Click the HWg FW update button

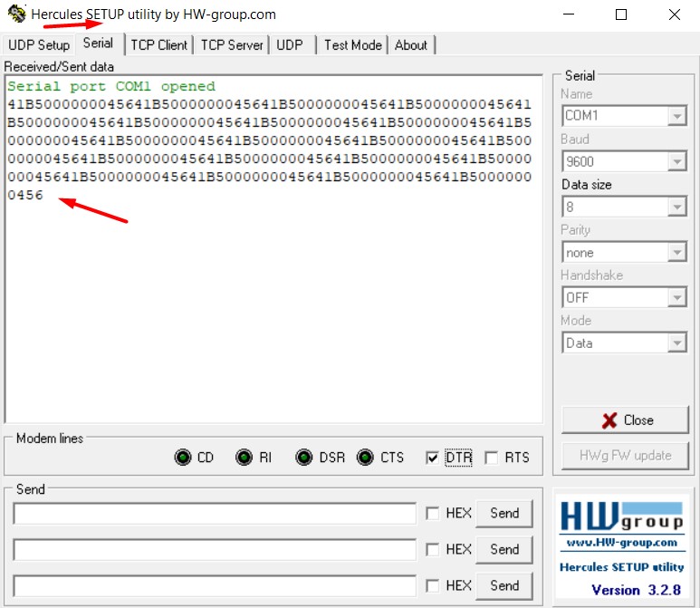(625, 456)
